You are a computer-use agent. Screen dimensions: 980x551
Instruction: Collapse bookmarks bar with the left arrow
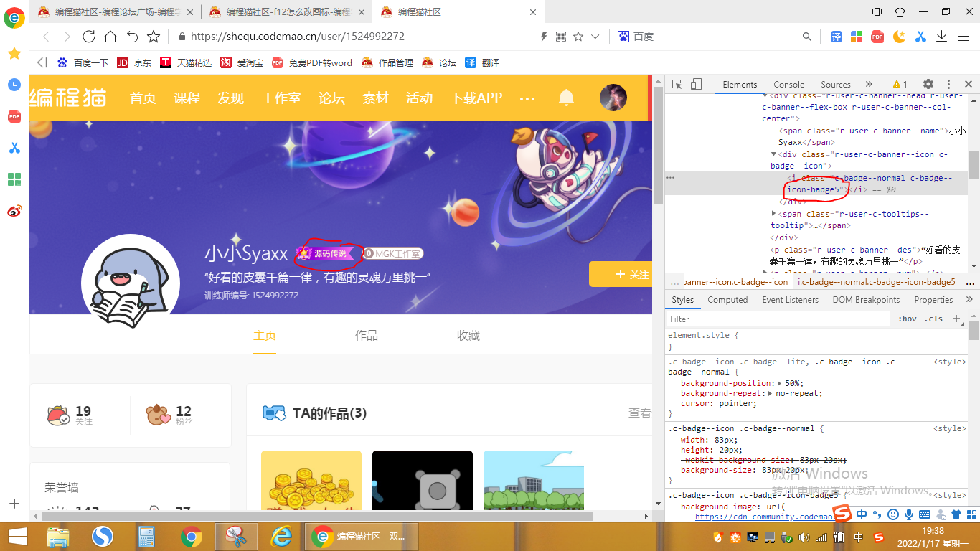(42, 62)
